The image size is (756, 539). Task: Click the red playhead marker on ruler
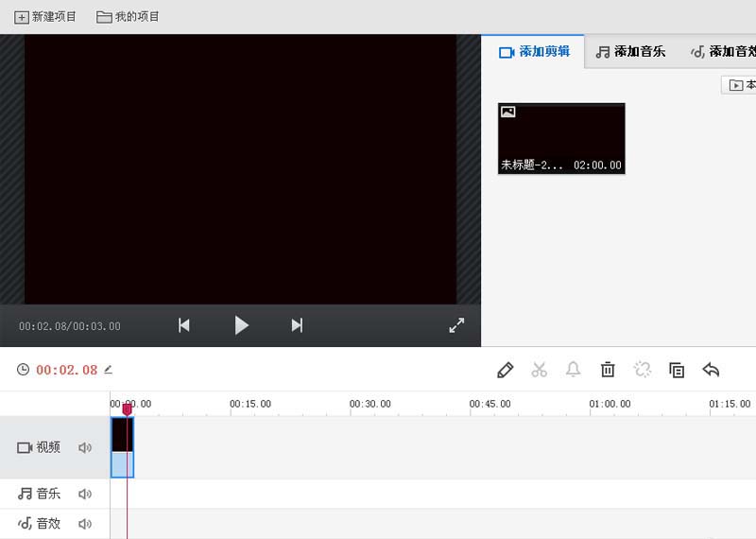[x=127, y=409]
